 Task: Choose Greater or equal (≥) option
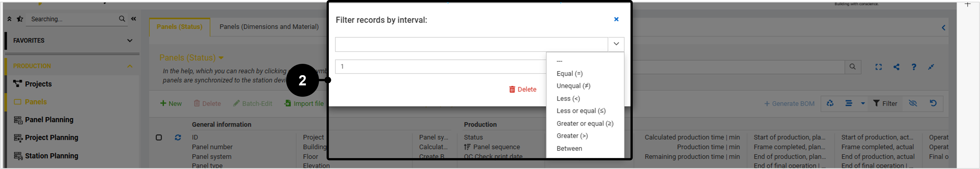click(585, 123)
